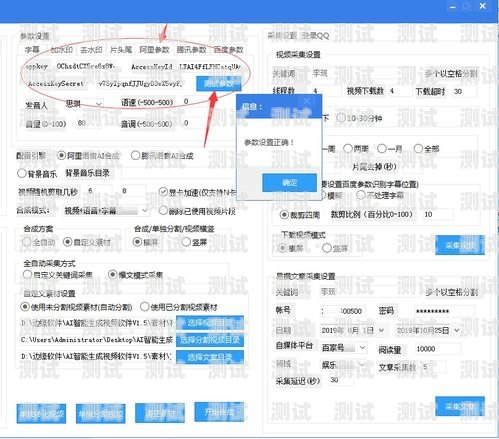The width and height of the screenshot is (499, 439).
Task: Switch to the 去水印 tab
Action: coord(91,50)
